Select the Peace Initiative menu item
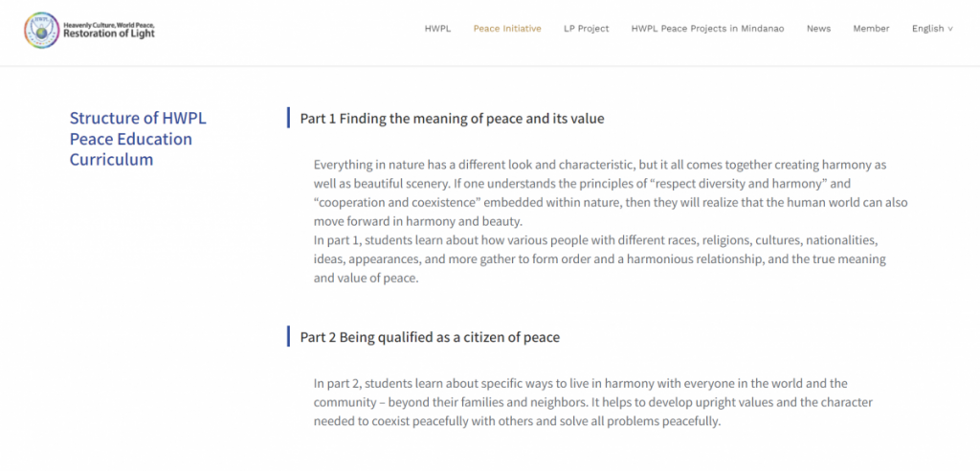Viewport: 980px width, 471px height. [x=507, y=29]
